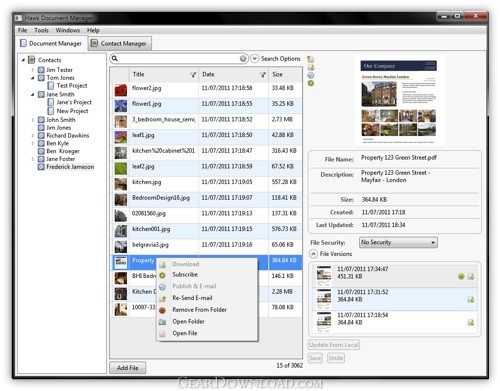This screenshot has height=391, width=500.
Task: Choose Open File in context menu
Action: 185,333
